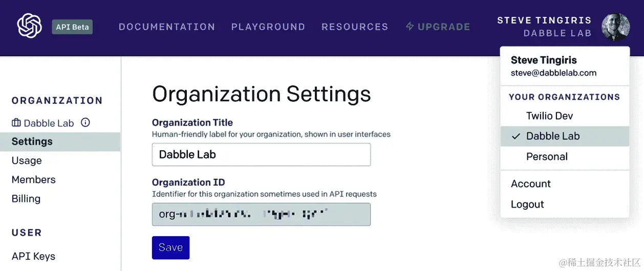Click the Organization Title input field
Viewport: 644px width, 271px height.
point(261,154)
